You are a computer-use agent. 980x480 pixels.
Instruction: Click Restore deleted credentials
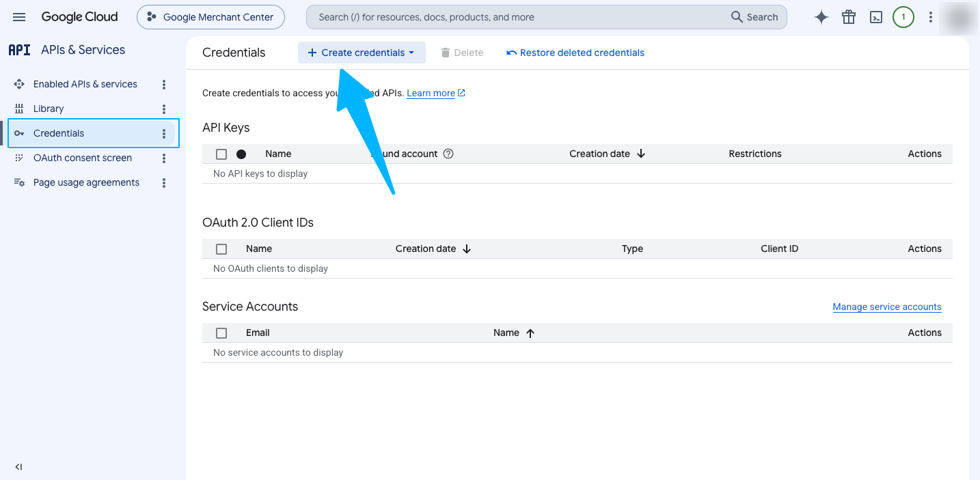(x=575, y=53)
